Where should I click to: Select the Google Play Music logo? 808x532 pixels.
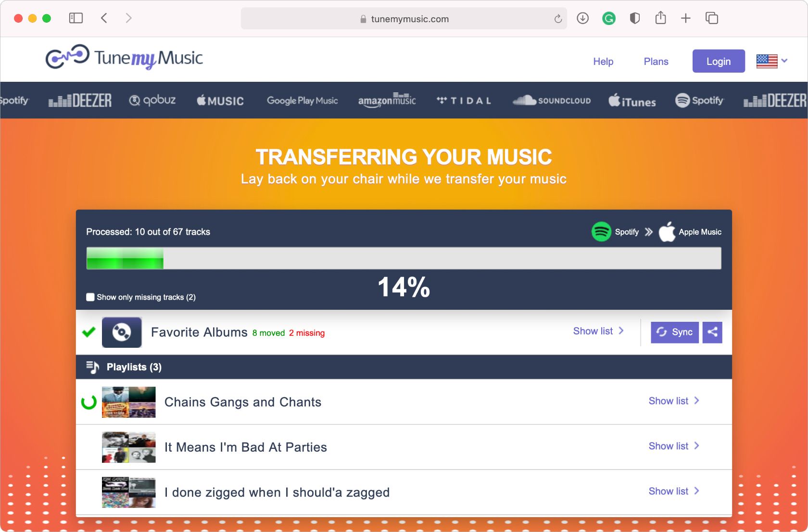click(303, 101)
